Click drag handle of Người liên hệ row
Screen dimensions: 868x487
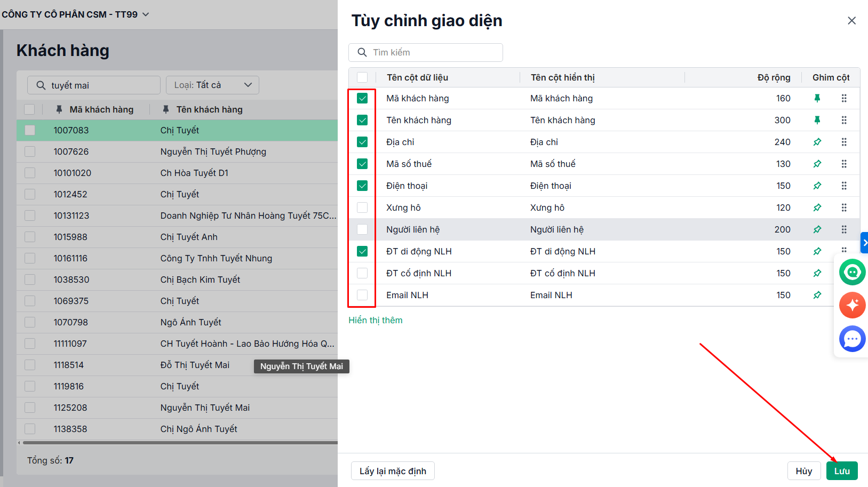844,229
